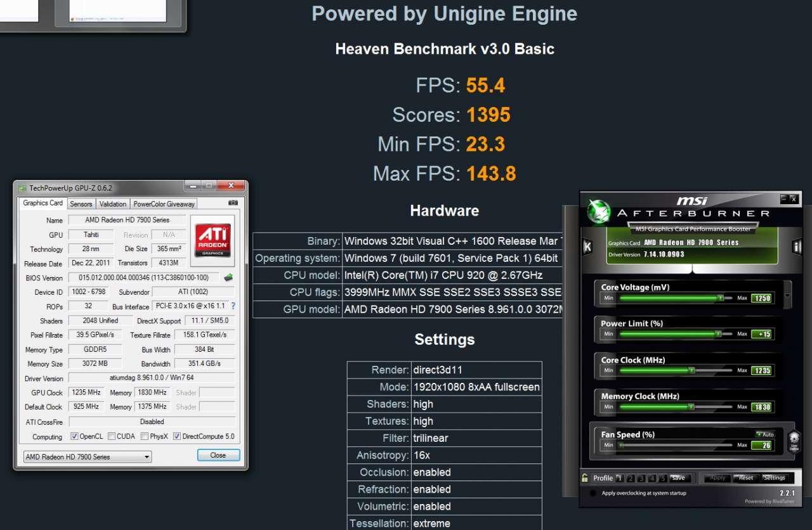
Task: Toggle the DirectCompute 5.0 checkbox
Action: (177, 436)
